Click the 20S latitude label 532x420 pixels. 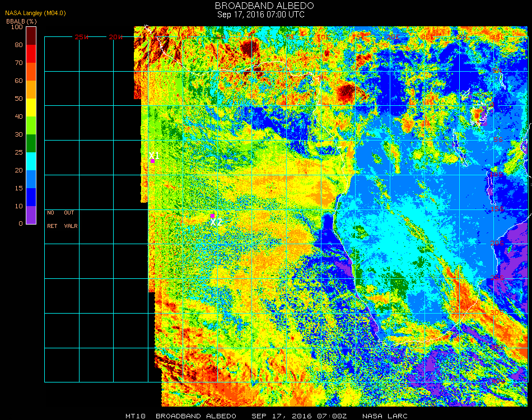pyautogui.click(x=497, y=243)
